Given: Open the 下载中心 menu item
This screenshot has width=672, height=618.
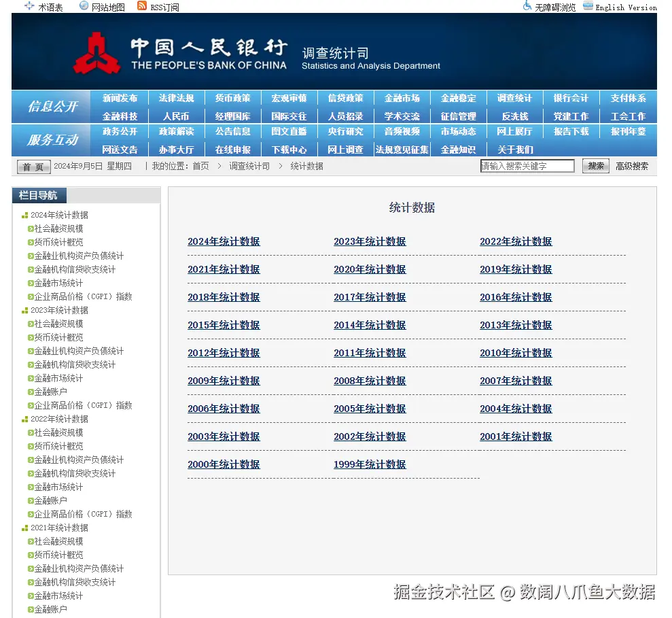Looking at the screenshot, I should (289, 150).
